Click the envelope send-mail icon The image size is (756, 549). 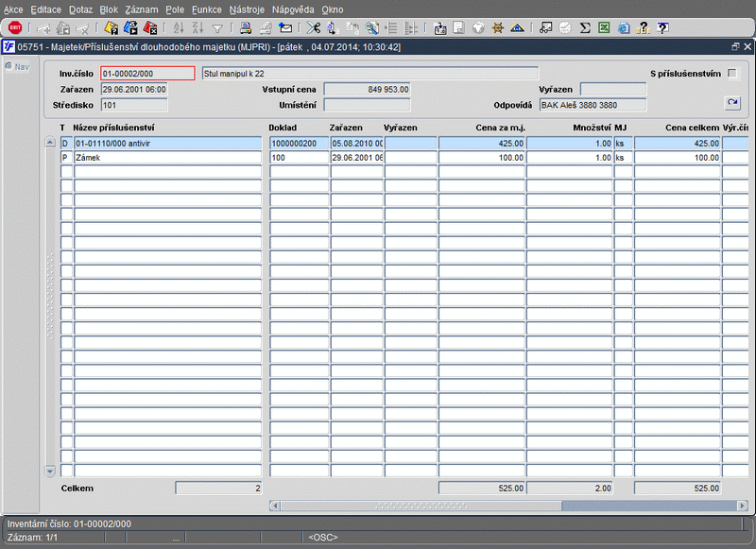[285, 28]
